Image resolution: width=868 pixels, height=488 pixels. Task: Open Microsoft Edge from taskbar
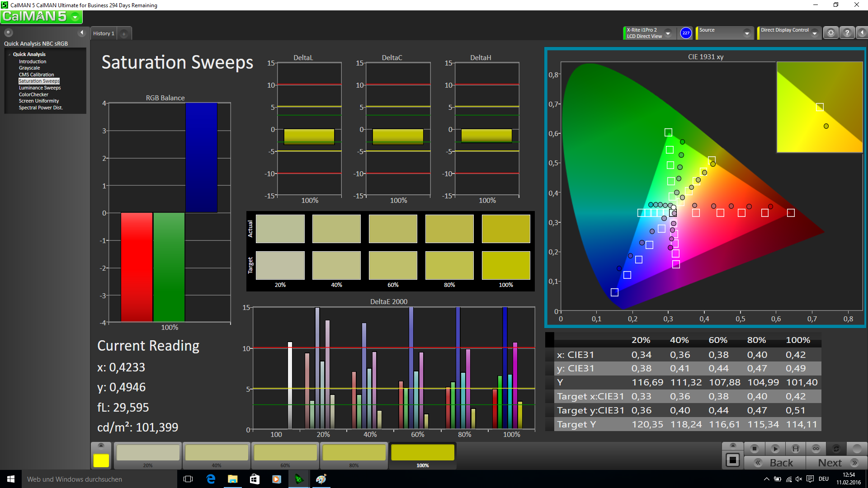point(211,479)
